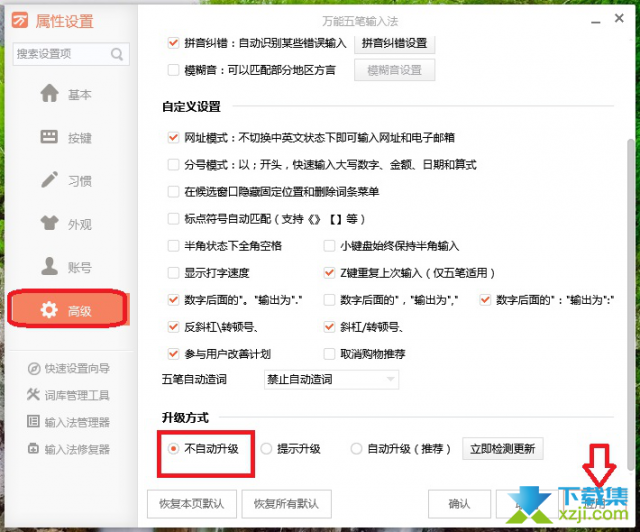Close the 属性设置 window
This screenshot has width=640, height=532.
619,18
